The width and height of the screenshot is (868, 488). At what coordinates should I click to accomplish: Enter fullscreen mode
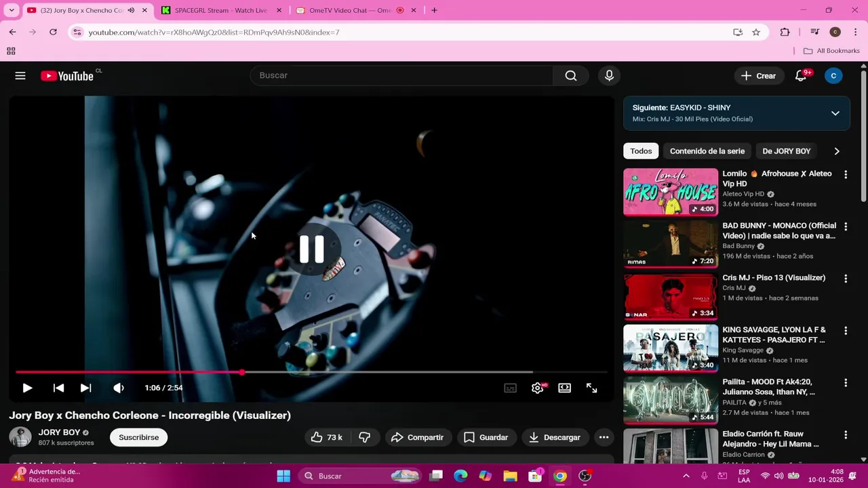[x=591, y=388]
